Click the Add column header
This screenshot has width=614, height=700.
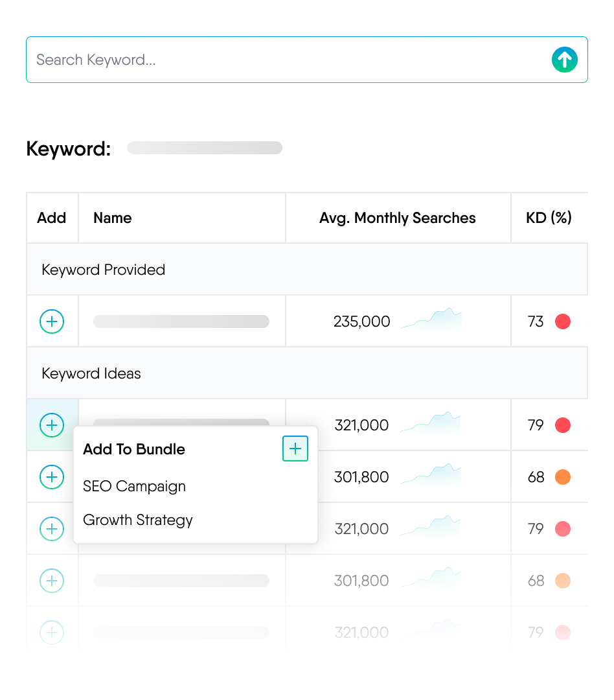(52, 218)
